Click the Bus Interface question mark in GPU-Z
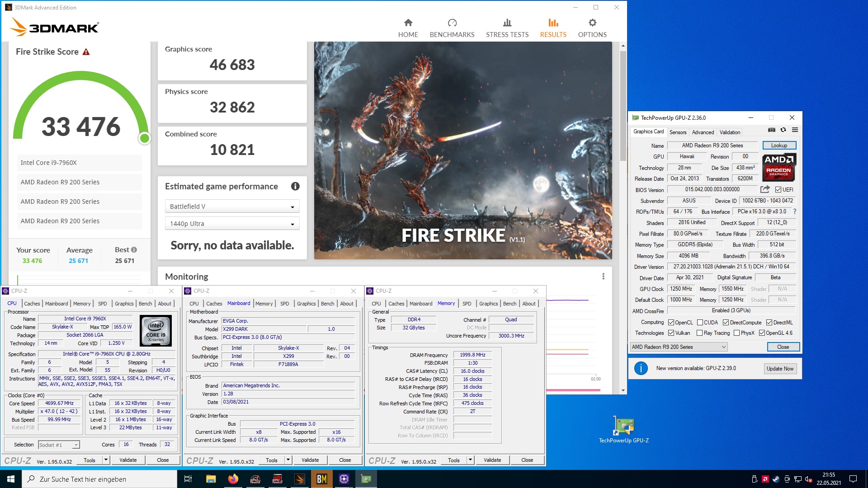 tap(795, 211)
